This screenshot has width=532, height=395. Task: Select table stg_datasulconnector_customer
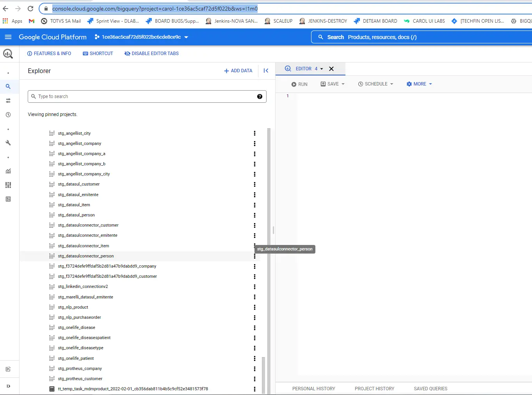(x=88, y=225)
